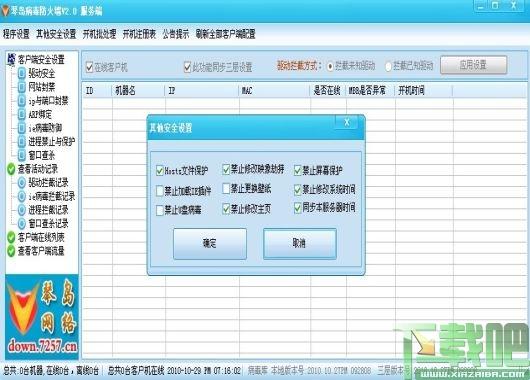Close the 其他安全设置 dialog
Viewport: 530px width, 380px height.
click(x=346, y=122)
